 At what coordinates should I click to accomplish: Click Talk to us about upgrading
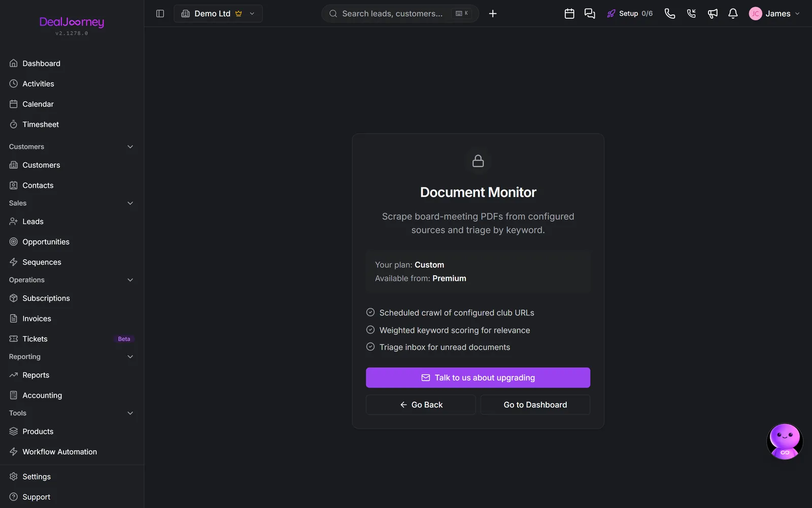[478, 377]
